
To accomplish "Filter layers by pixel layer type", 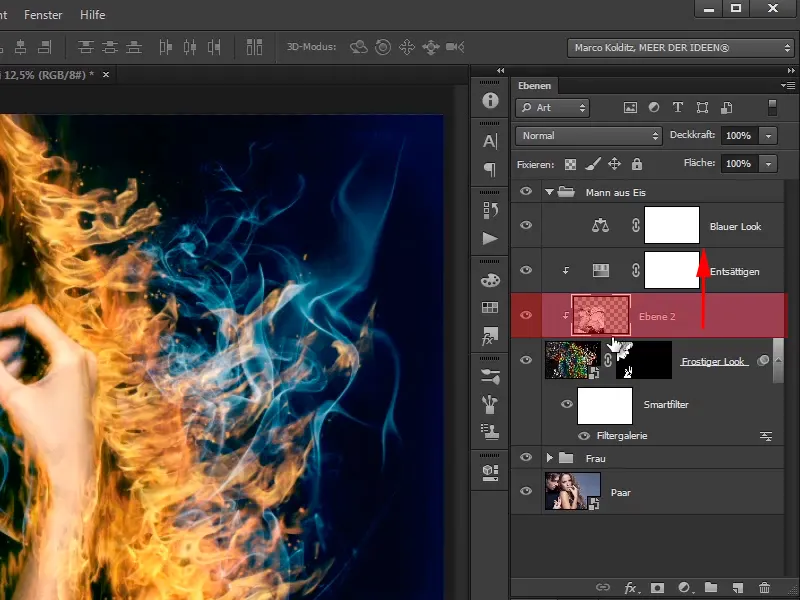I will (630, 108).
